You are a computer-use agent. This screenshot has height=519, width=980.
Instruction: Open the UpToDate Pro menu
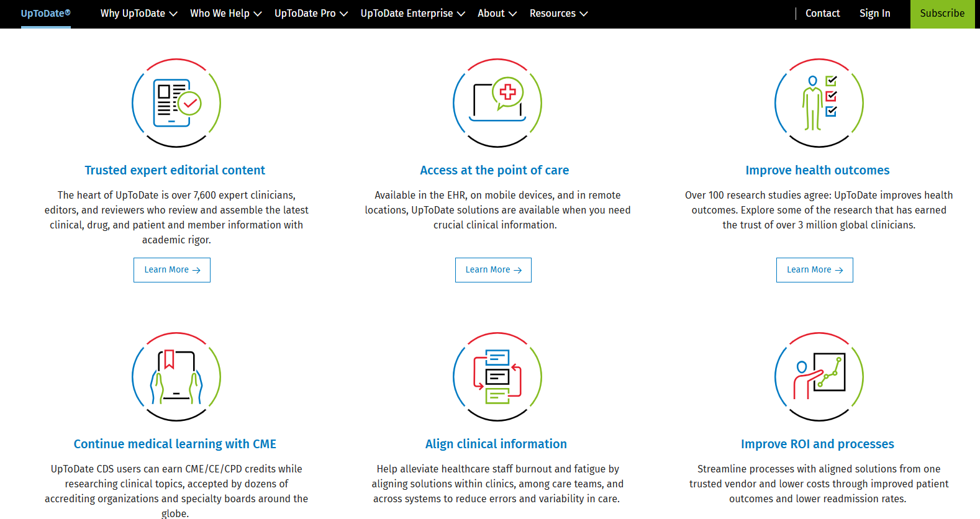(x=311, y=13)
